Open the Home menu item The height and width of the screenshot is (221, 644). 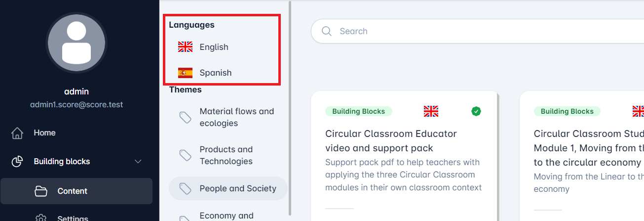pos(44,133)
